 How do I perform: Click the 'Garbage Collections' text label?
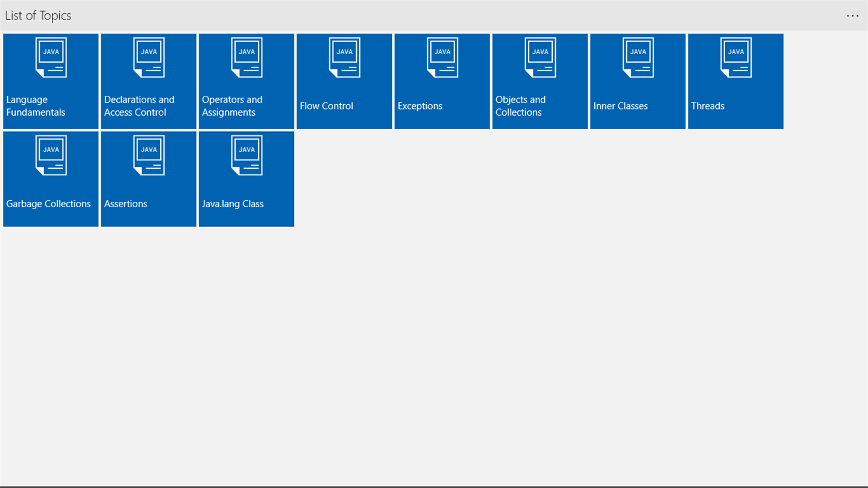48,204
